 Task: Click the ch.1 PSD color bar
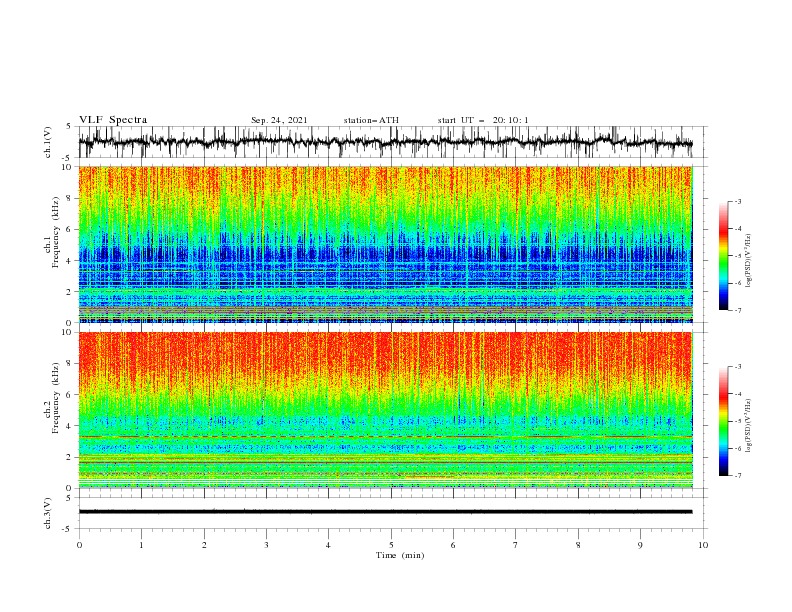(x=723, y=256)
